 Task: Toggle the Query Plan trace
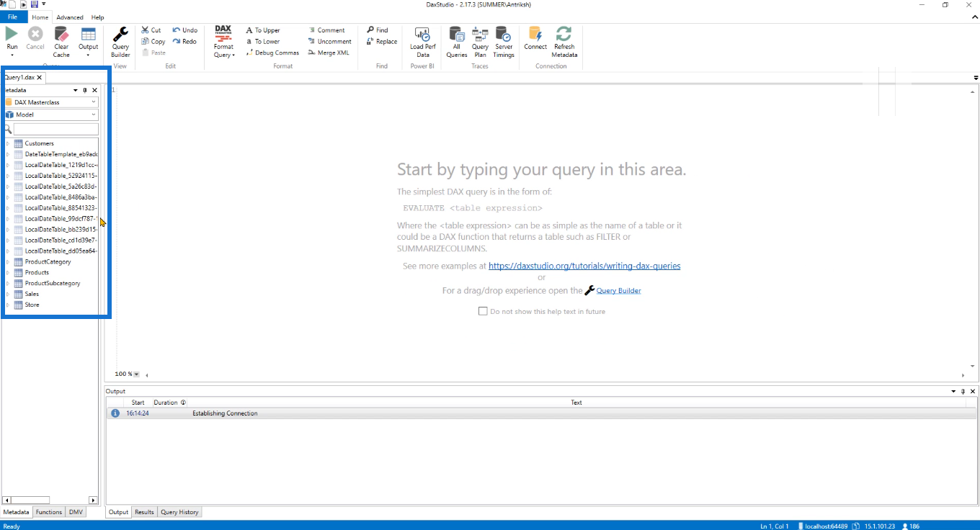click(x=480, y=34)
